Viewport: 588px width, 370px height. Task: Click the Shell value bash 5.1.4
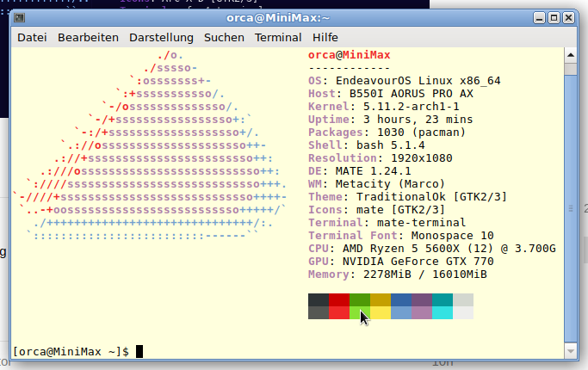coord(390,145)
